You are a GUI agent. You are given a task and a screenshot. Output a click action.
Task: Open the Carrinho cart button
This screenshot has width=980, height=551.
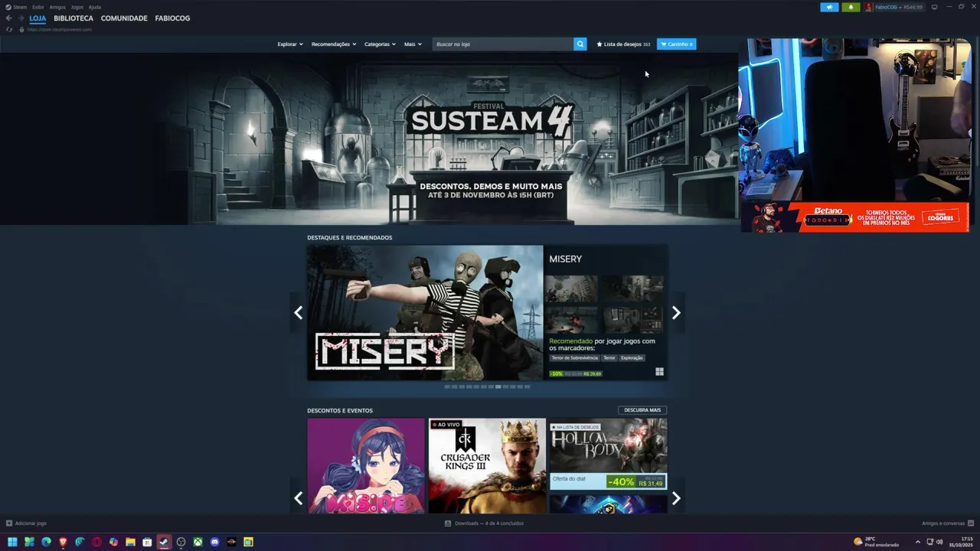click(676, 44)
